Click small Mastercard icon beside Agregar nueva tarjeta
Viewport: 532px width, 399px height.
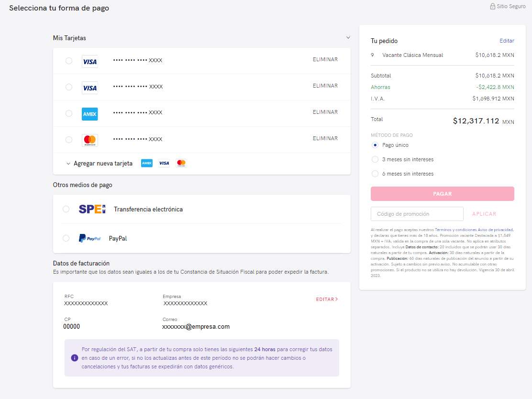pyautogui.click(x=181, y=163)
